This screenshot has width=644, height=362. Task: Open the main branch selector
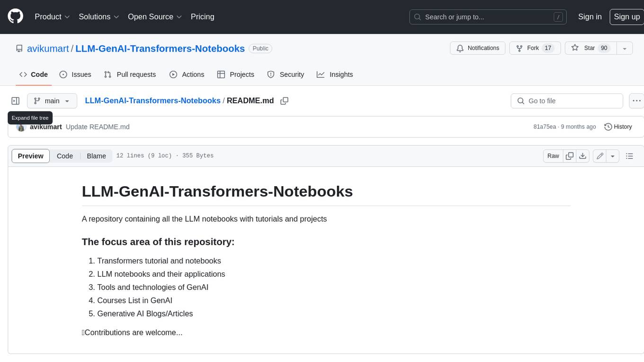52,101
